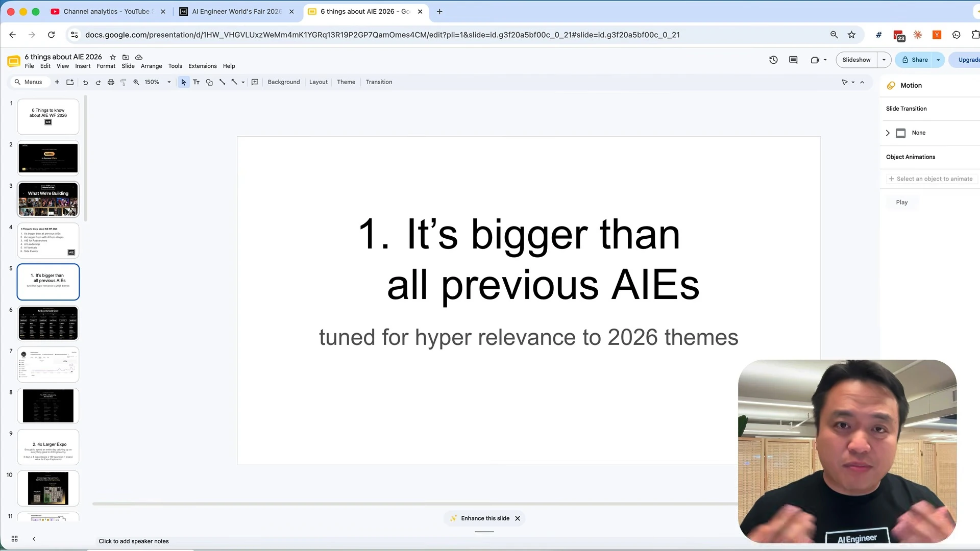
Task: Open the 150% zoom dropdown
Action: click(158, 82)
